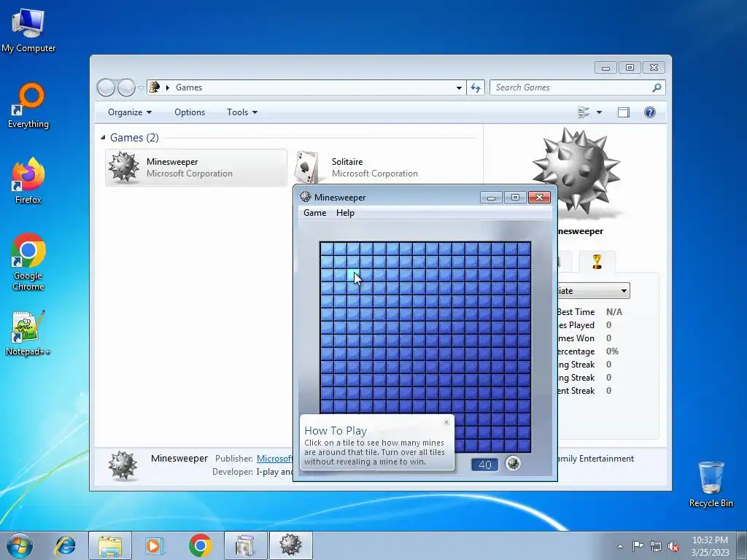Image resolution: width=747 pixels, height=560 pixels.
Task: Show hidden tray icons arrow
Action: (x=620, y=546)
